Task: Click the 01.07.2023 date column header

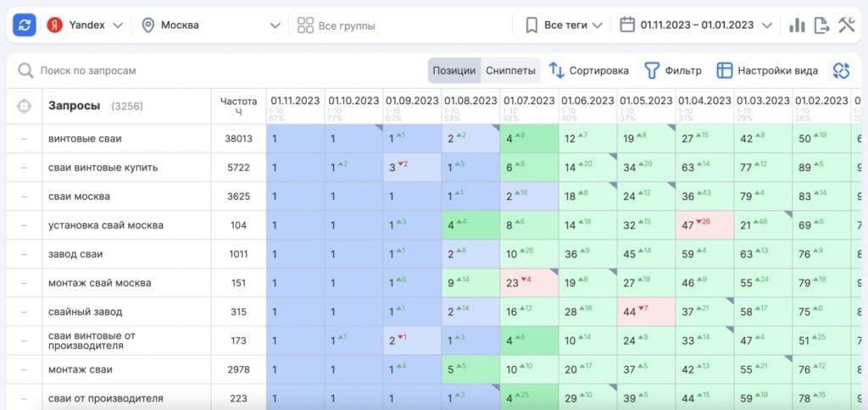Action: 529,101
